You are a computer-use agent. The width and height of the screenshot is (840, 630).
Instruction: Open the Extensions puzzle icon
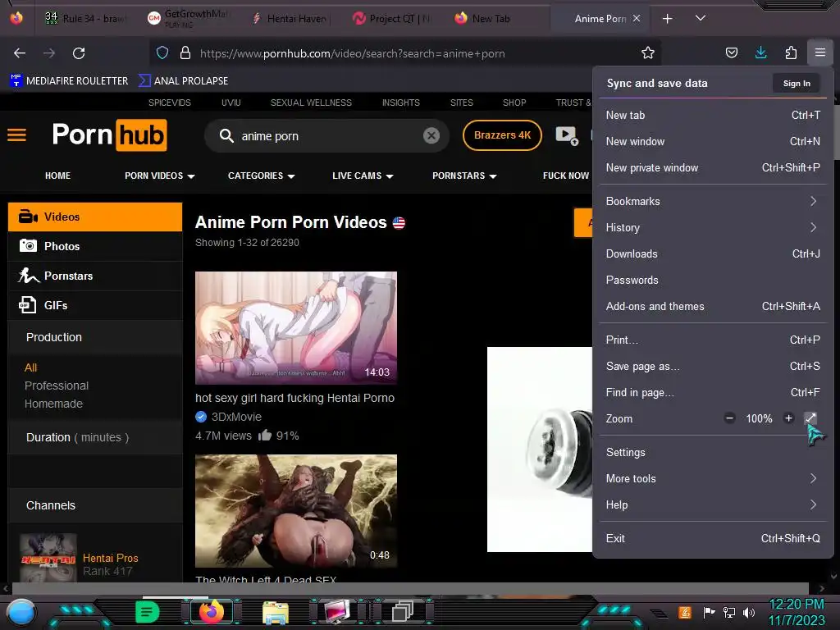coord(791,52)
